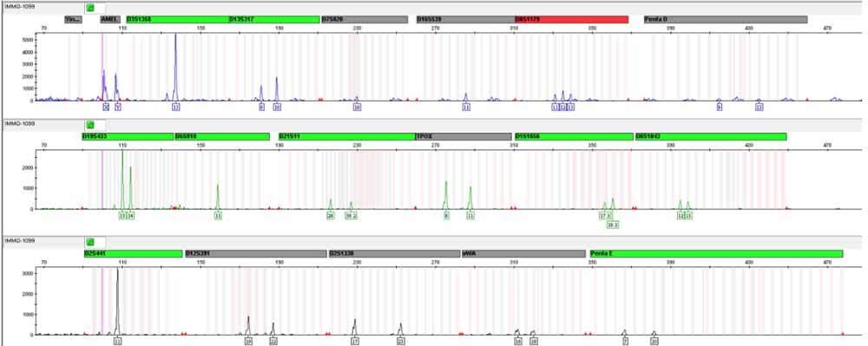The width and height of the screenshot is (868, 346).
Task: Click allele label 11 under D16S539
Action: pyautogui.click(x=466, y=108)
